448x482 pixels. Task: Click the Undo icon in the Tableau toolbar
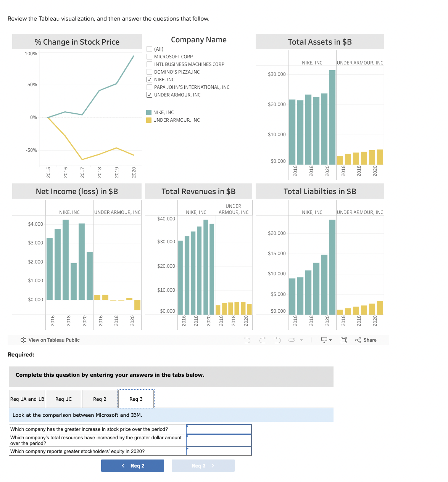click(247, 340)
